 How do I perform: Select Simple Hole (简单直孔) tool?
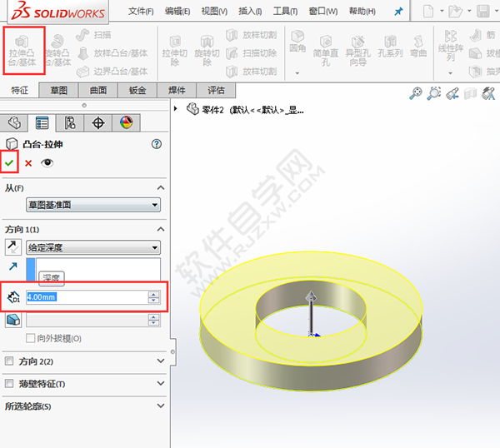pyautogui.click(x=326, y=51)
